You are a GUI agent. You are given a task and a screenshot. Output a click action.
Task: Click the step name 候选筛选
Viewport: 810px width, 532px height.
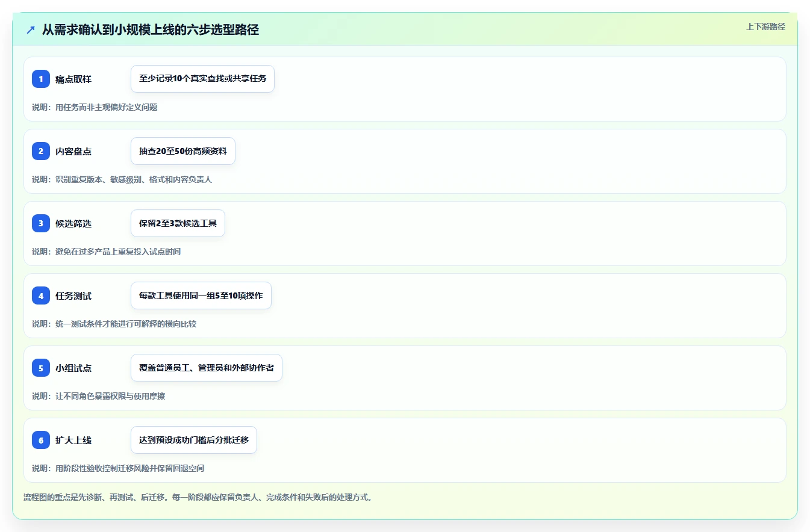(73, 223)
